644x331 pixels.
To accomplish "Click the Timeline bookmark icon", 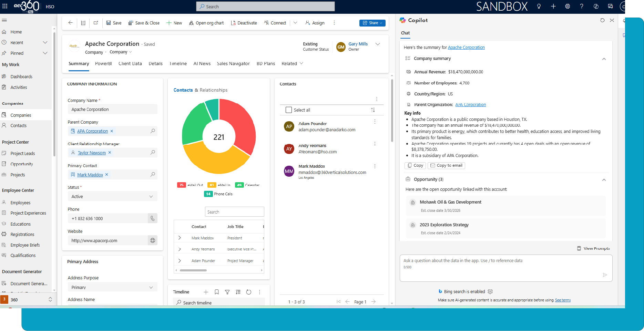I will click(217, 292).
